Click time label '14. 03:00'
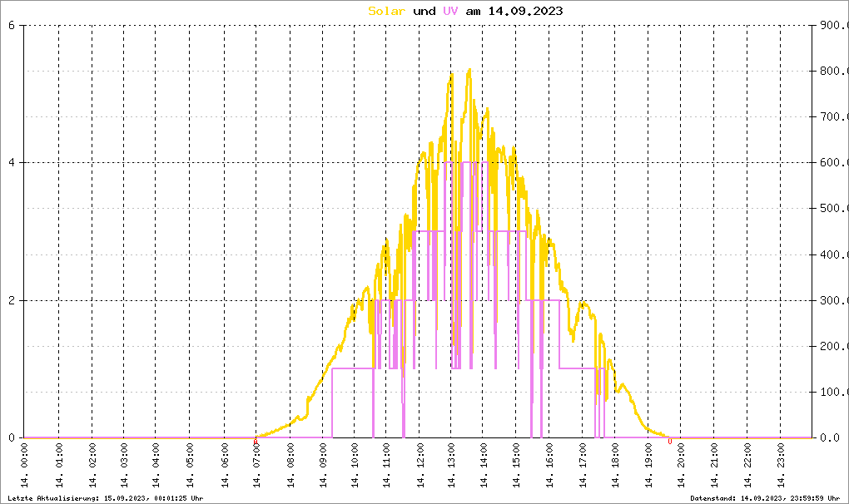Image resolution: width=849 pixels, height=504 pixels. (x=124, y=466)
